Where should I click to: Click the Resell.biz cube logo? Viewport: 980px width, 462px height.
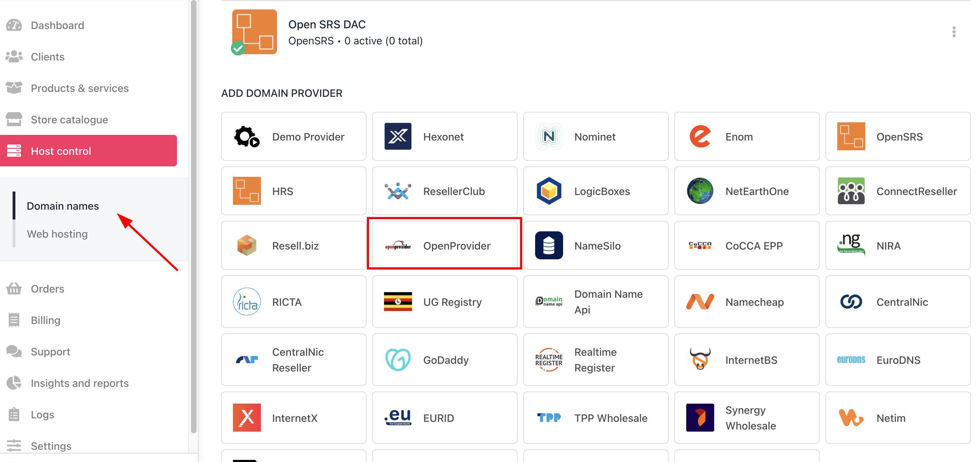247,246
